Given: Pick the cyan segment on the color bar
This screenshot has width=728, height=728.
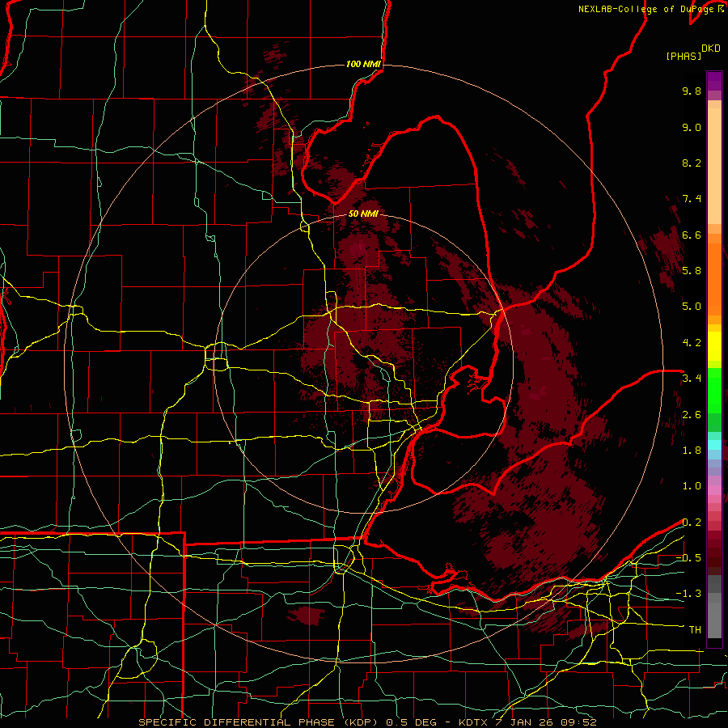Looking at the screenshot, I should [x=714, y=445].
